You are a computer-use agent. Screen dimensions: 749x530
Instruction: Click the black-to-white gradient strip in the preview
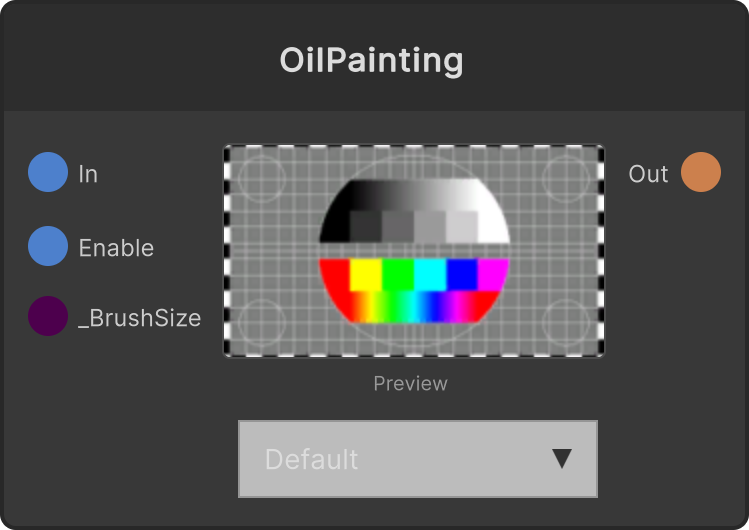click(x=415, y=195)
